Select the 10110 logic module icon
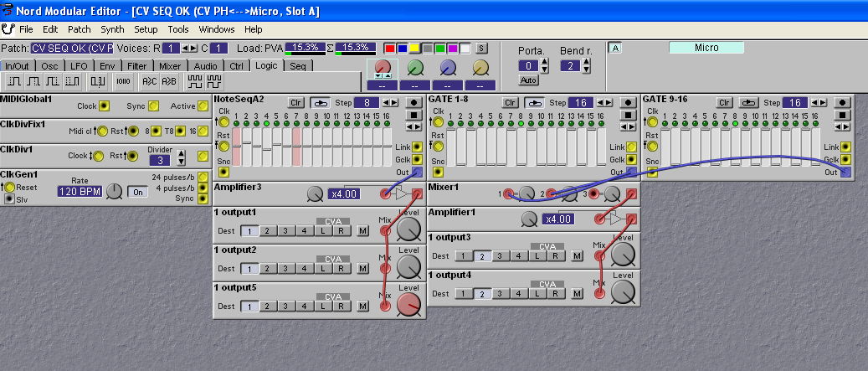868x371 pixels. tap(123, 81)
